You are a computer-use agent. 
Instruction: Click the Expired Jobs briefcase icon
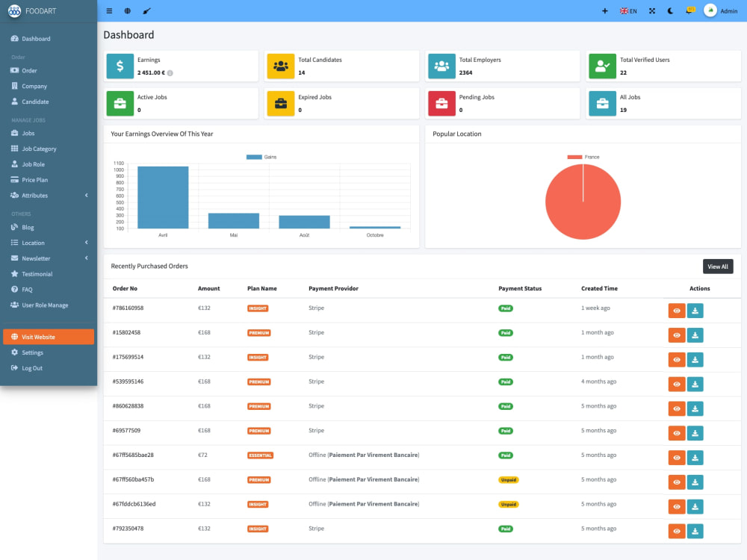click(281, 103)
